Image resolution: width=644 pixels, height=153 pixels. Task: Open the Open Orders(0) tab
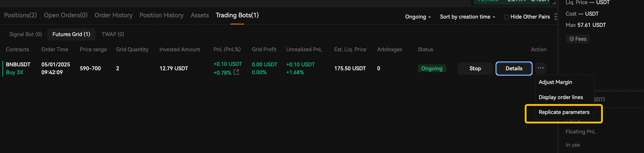coord(66,15)
